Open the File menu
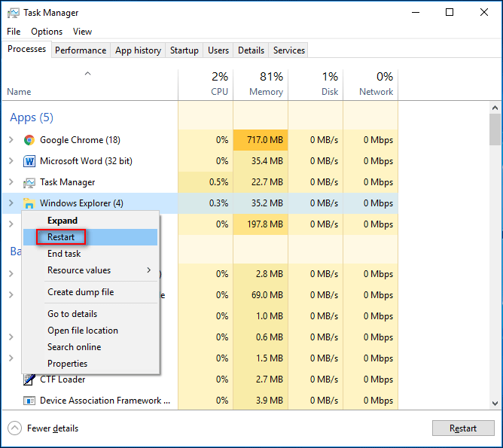 point(14,32)
